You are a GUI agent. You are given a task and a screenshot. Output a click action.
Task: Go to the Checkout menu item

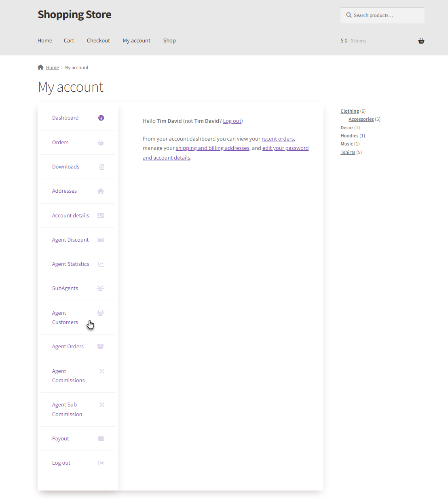click(x=98, y=41)
